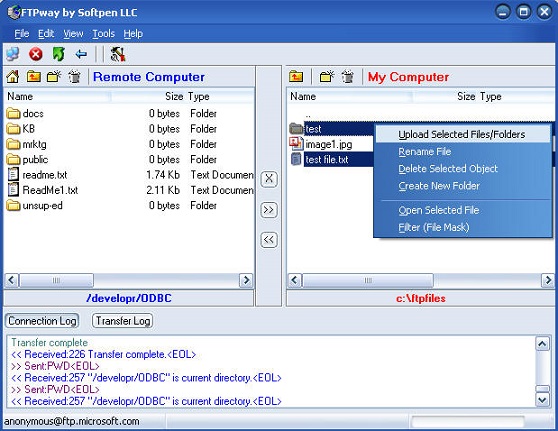Viewport: 558px width, 431px height.
Task: Show the Connection Log
Action: [x=42, y=321]
